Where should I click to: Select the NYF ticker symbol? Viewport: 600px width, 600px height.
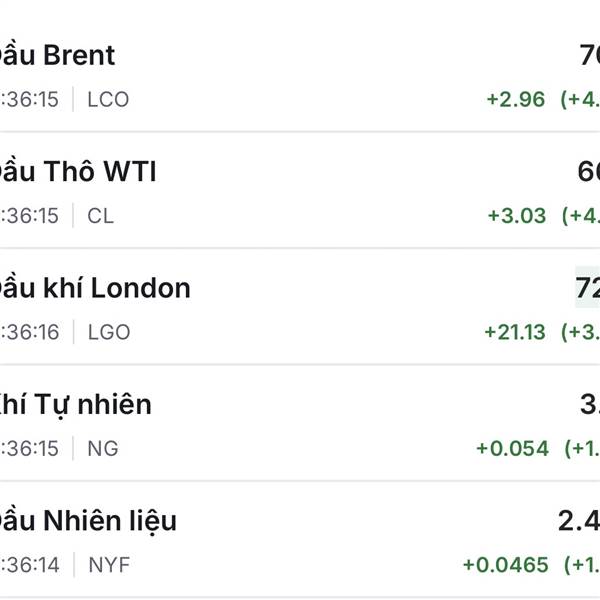pyautogui.click(x=109, y=565)
